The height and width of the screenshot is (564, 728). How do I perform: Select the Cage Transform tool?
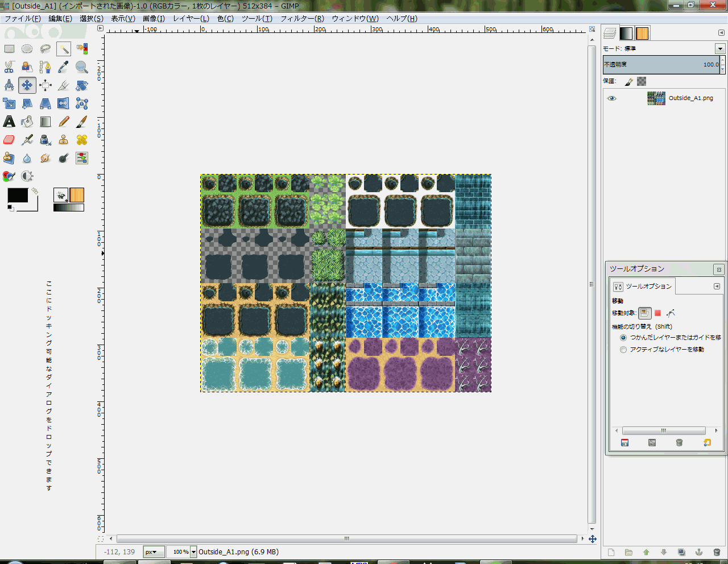82,103
